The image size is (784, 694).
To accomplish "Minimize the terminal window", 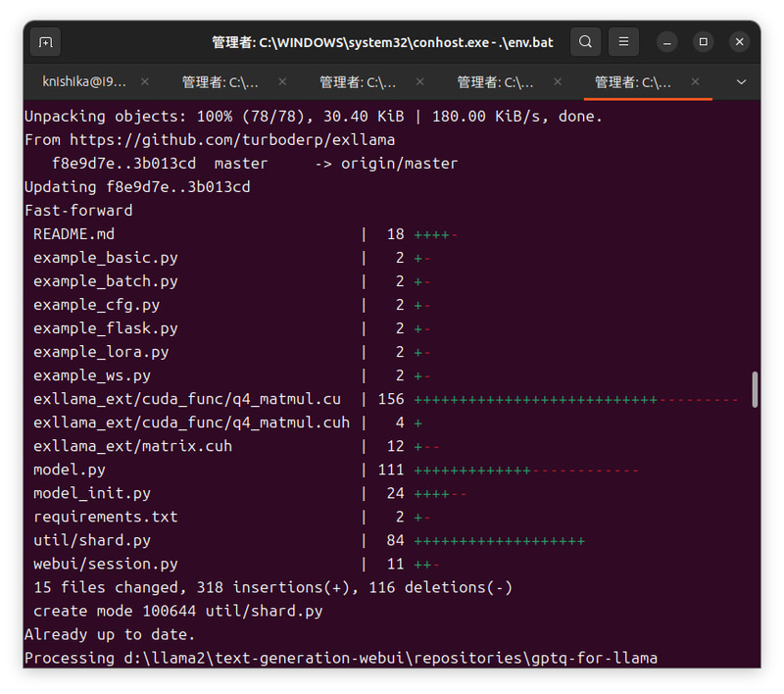I will click(667, 42).
